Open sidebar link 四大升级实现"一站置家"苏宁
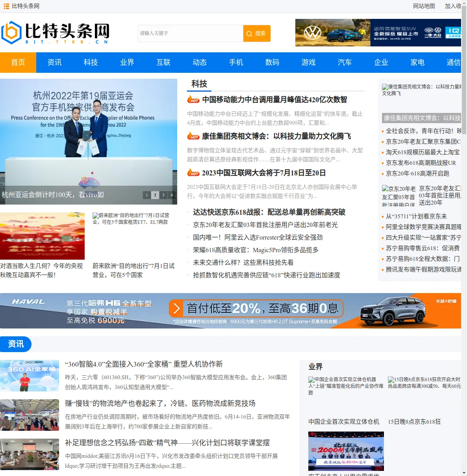The height and width of the screenshot is (476, 467). (423, 237)
